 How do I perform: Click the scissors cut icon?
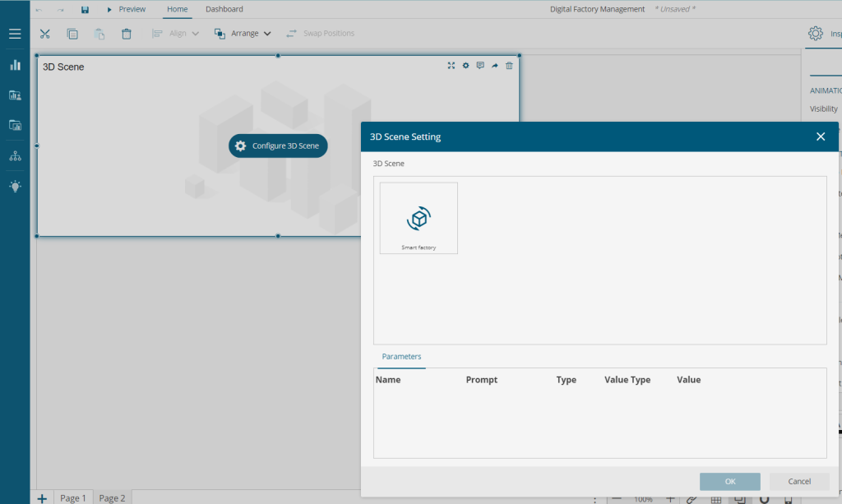[x=45, y=34]
